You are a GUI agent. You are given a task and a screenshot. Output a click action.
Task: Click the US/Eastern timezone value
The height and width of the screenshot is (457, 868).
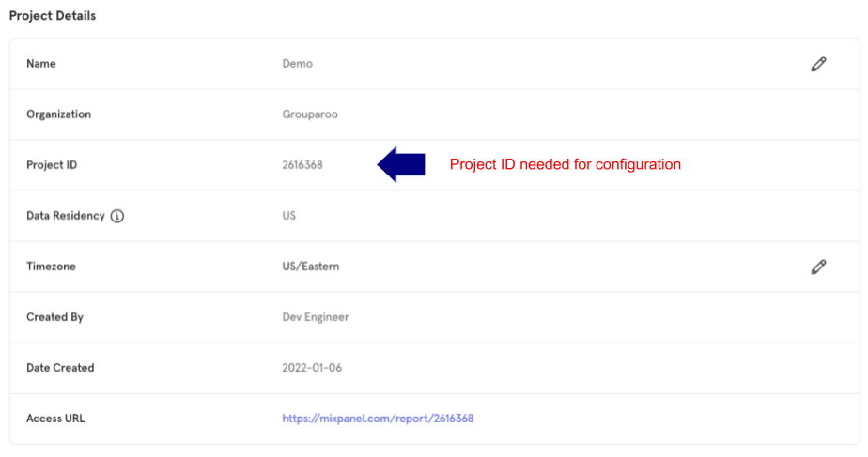[311, 267]
